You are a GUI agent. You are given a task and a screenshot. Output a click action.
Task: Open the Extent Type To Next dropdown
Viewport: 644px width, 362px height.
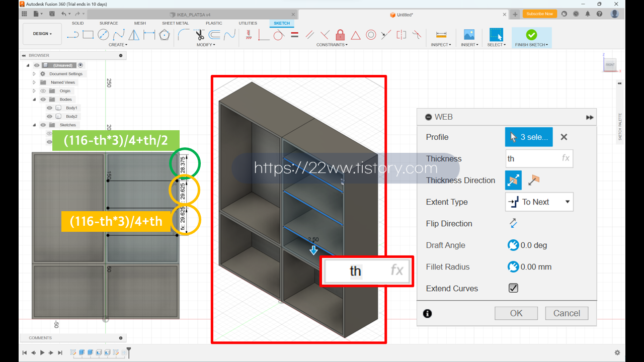(x=539, y=202)
